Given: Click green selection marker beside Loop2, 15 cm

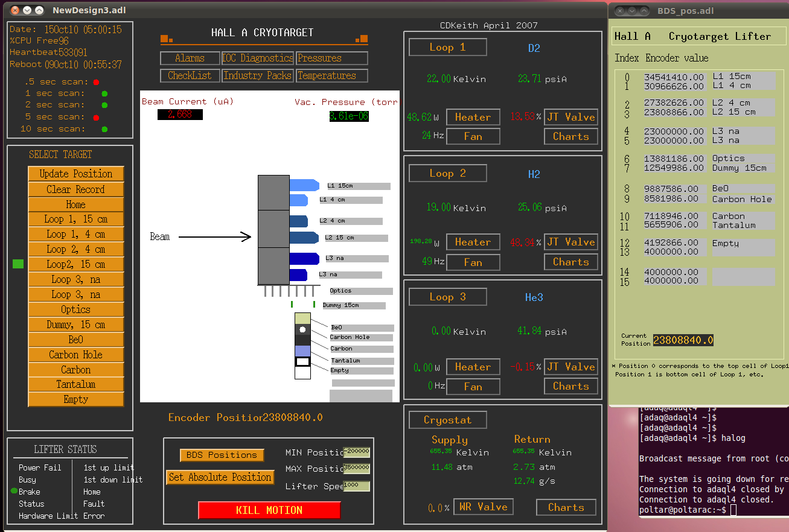Looking at the screenshot, I should pos(18,264).
